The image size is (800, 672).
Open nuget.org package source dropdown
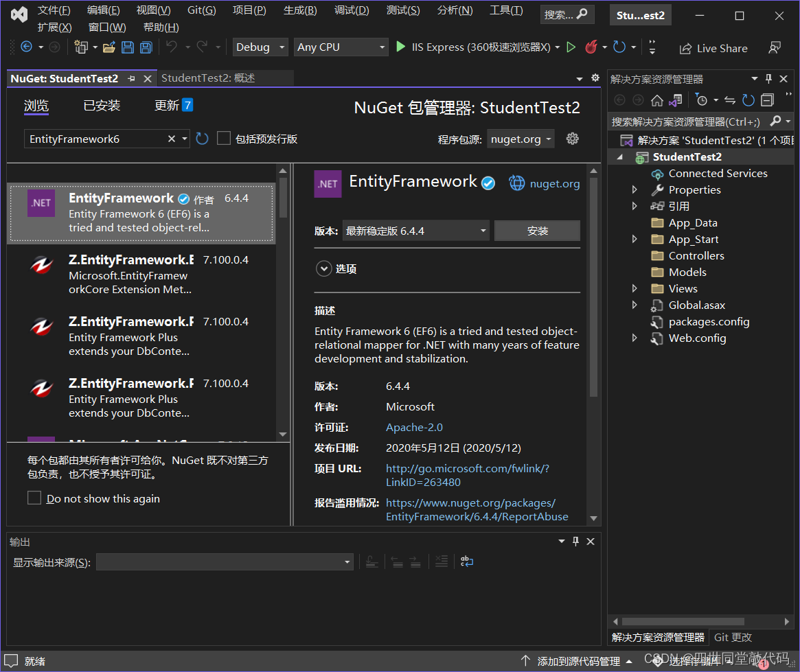pos(521,139)
